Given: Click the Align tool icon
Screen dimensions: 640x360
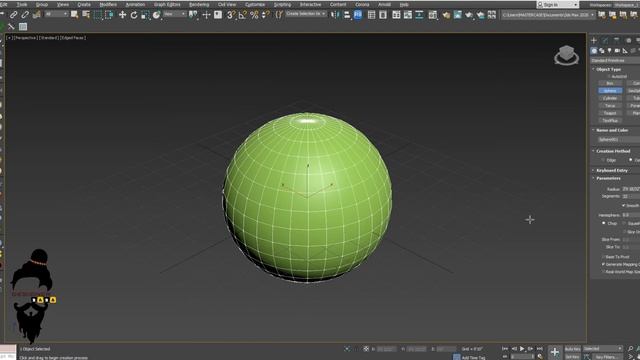Looking at the screenshot, I should pos(347,15).
